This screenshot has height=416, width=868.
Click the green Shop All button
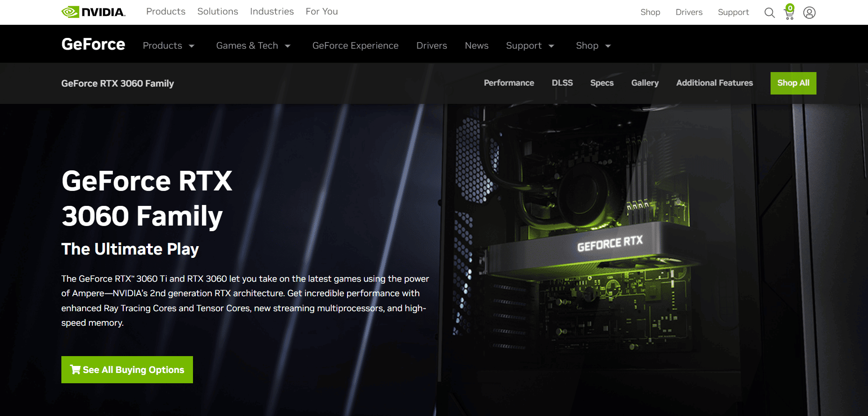794,83
